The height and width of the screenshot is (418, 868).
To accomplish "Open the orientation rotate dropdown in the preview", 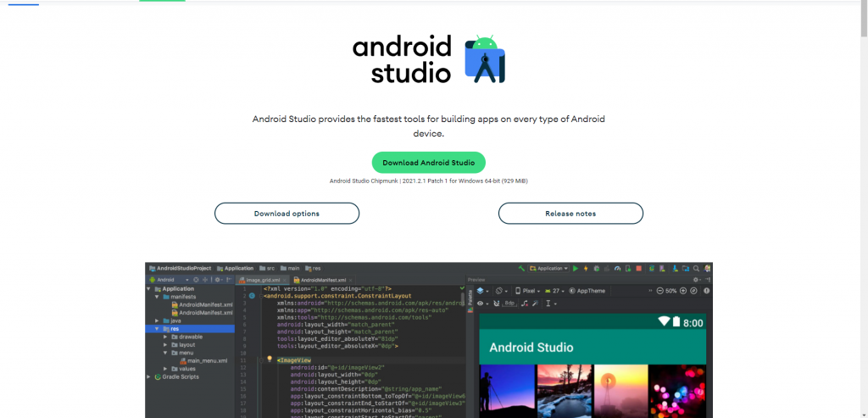I will [500, 291].
